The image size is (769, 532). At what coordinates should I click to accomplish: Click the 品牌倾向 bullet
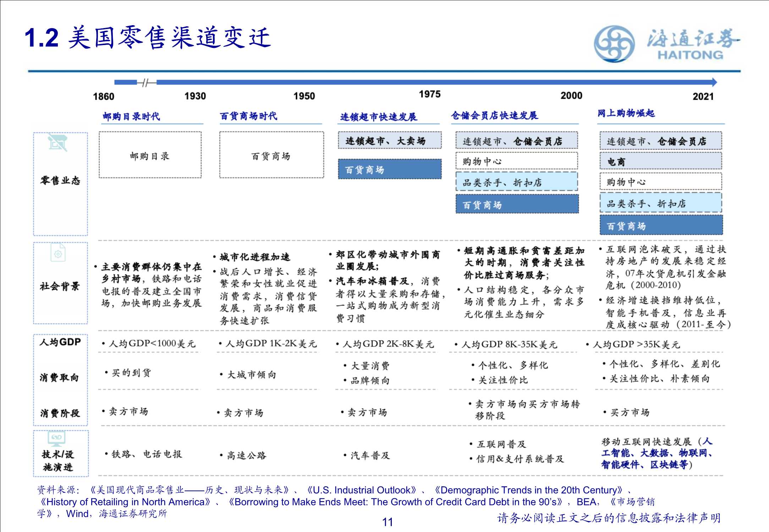coord(370,381)
